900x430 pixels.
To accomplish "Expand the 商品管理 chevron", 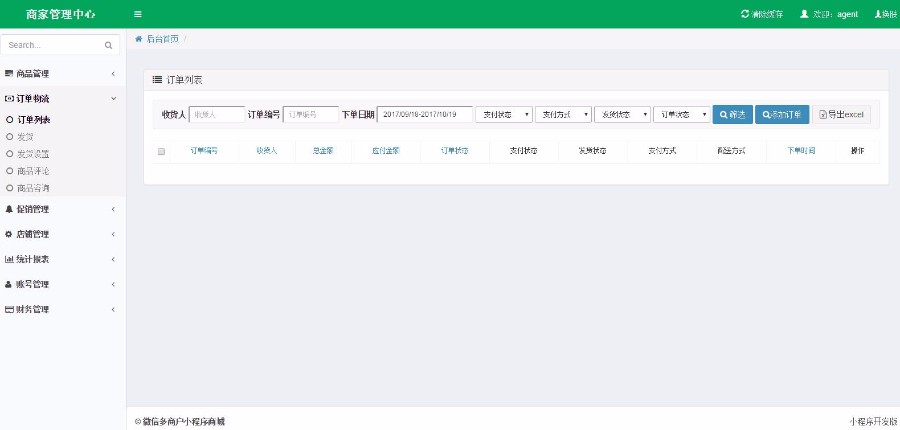I will [x=113, y=73].
